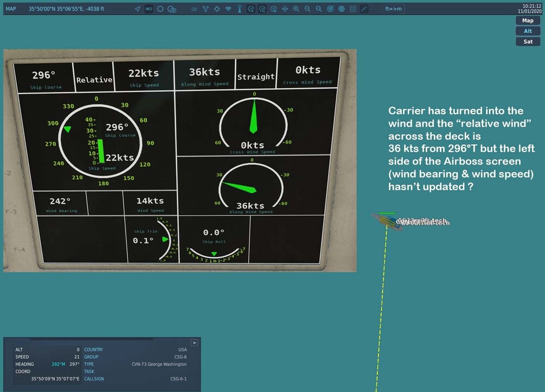545x392 pixels.
Task: Click the bullseye center-on-target icon
Action: point(330,9)
